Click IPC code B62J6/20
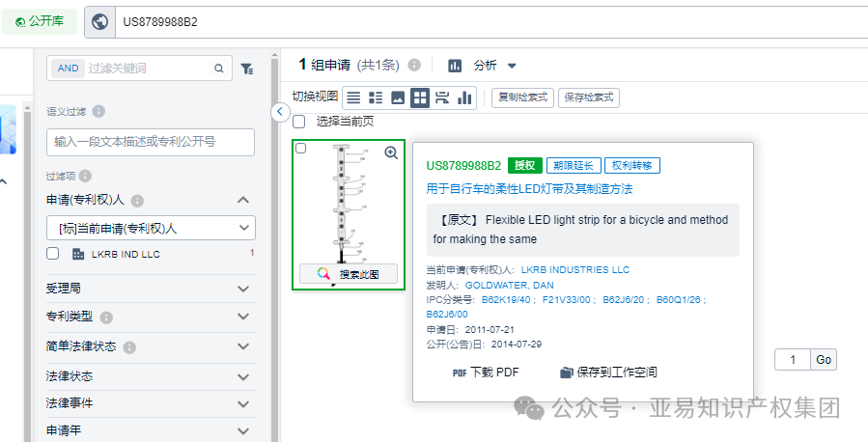This screenshot has height=442, width=868. coord(624,300)
